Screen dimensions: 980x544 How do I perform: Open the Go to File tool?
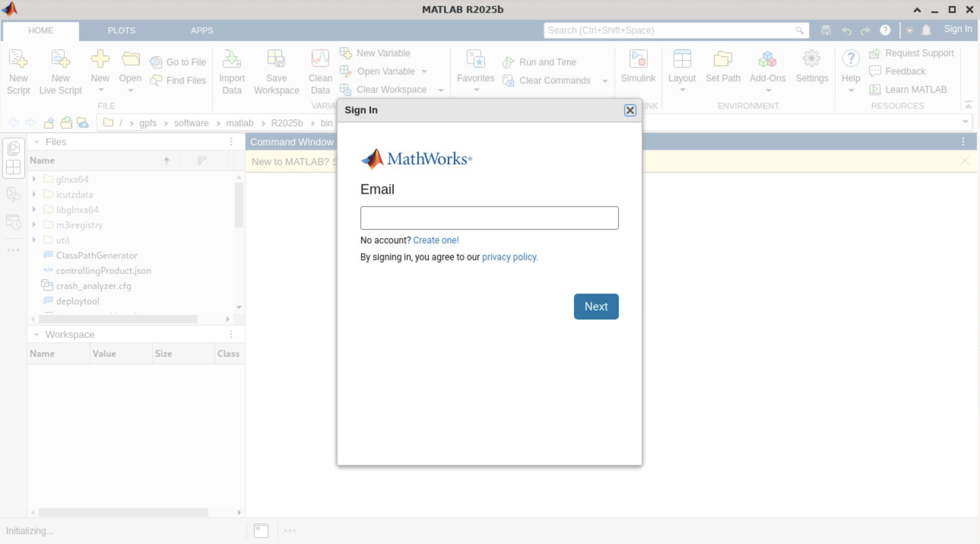178,62
